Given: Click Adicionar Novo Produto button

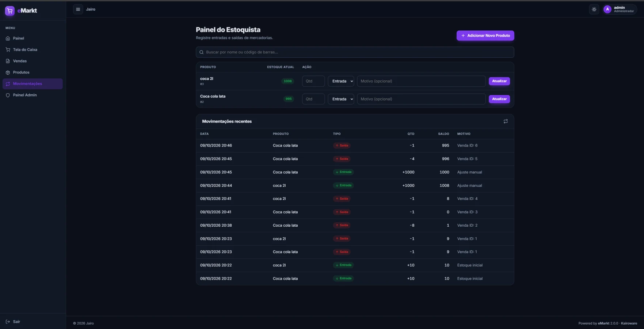Looking at the screenshot, I should click(485, 35).
